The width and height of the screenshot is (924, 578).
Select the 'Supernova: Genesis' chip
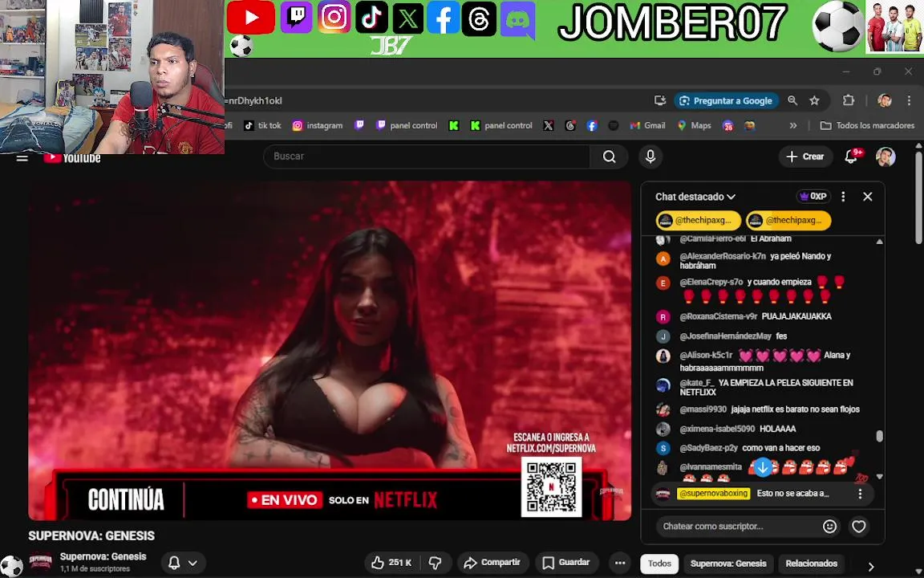click(x=728, y=564)
